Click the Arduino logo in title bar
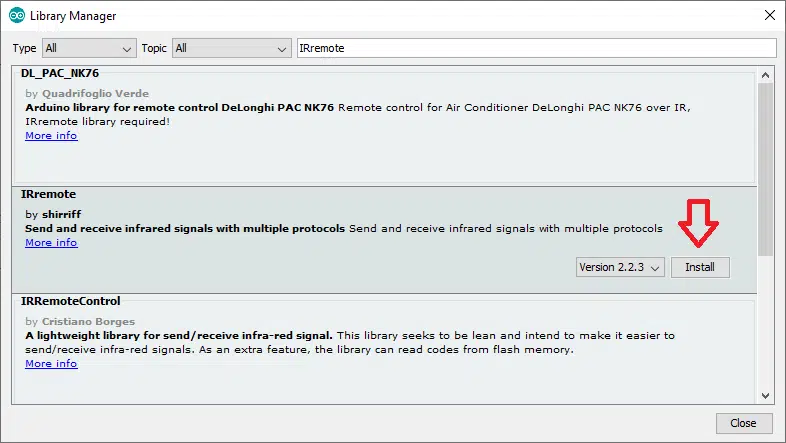 tap(17, 16)
